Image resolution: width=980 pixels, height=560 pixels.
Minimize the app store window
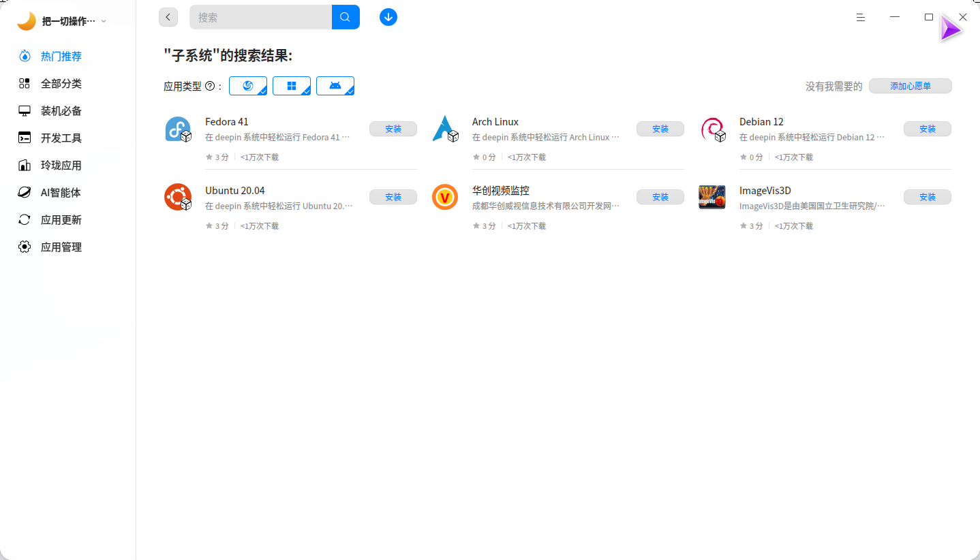tap(895, 17)
